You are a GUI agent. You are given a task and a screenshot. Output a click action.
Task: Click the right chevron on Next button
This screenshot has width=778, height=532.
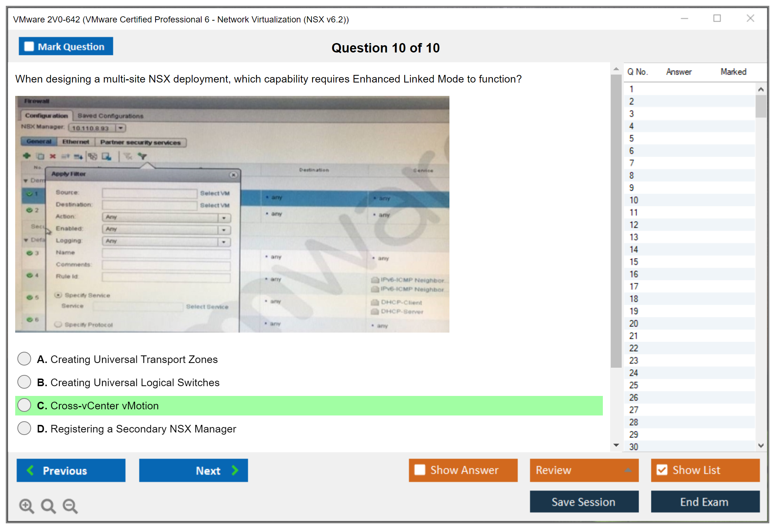pos(235,470)
